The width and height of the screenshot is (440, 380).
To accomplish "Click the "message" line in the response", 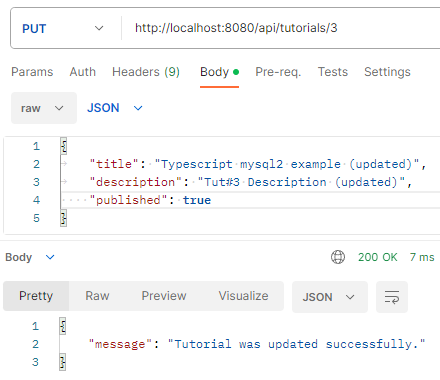I will pyautogui.click(x=257, y=344).
